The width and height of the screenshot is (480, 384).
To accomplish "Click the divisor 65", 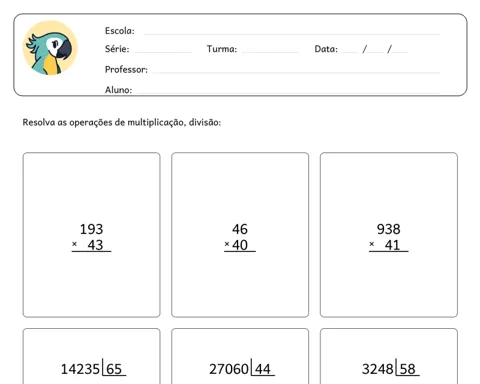I will [114, 369].
